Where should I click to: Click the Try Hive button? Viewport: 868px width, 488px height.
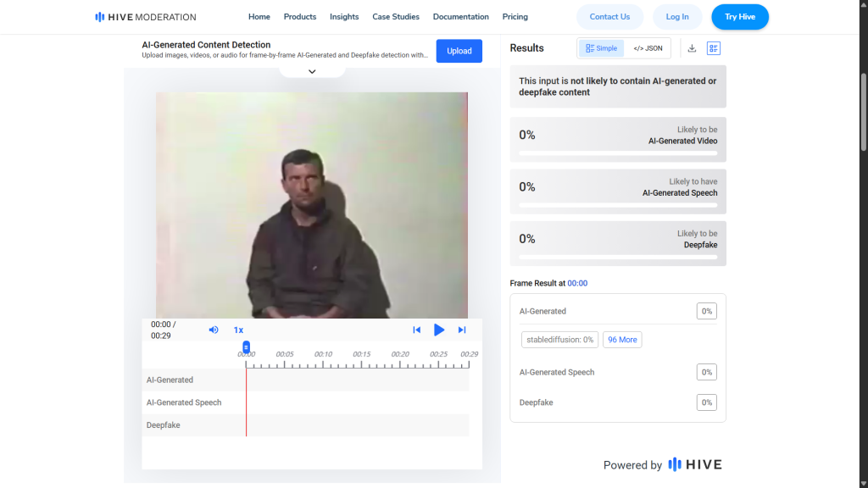740,17
